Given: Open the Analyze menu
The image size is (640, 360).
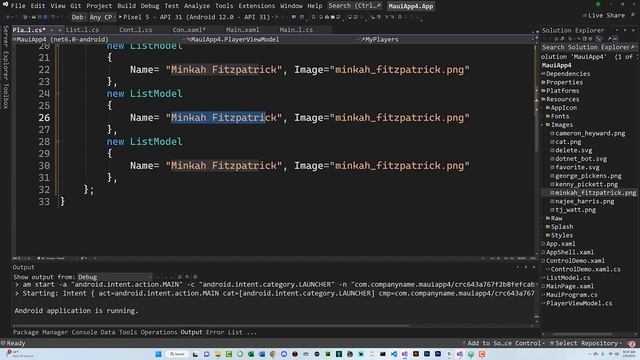Looking at the screenshot, I should 197,6.
